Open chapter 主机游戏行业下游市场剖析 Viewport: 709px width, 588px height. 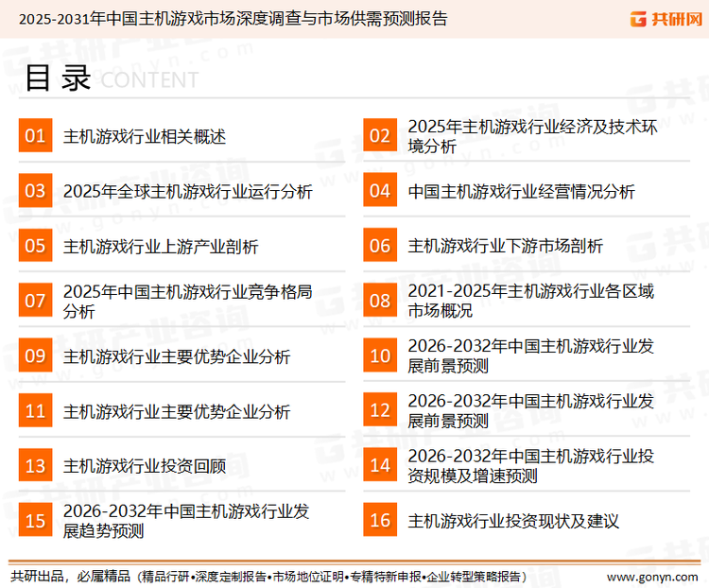click(505, 247)
